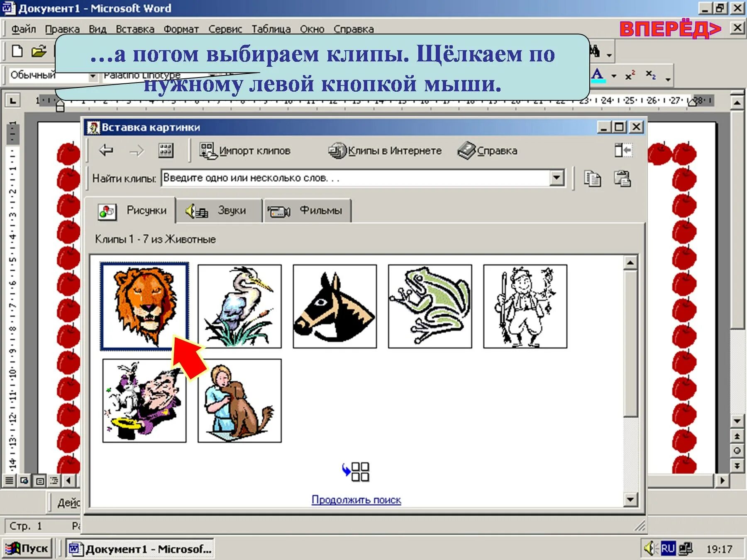Click the Find clips search field
This screenshot has width=747, height=560.
tap(355, 178)
